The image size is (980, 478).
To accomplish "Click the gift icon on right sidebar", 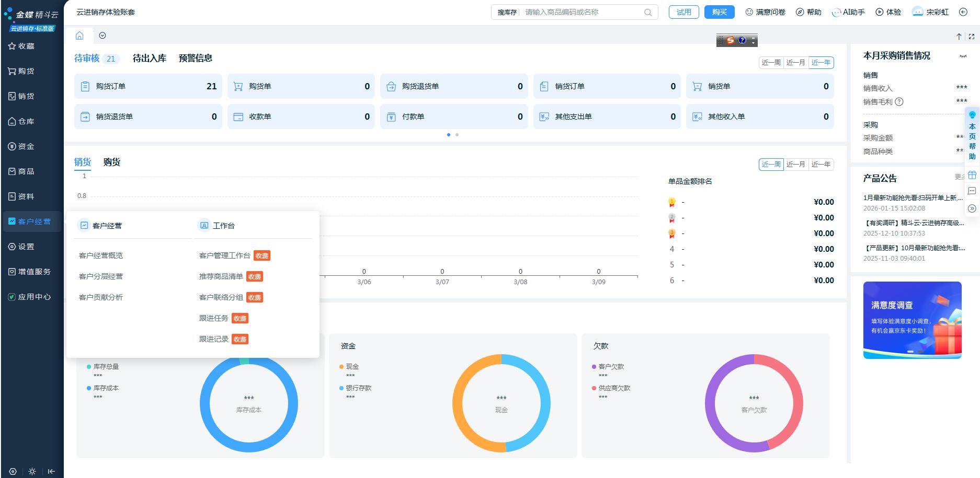I will tap(972, 175).
